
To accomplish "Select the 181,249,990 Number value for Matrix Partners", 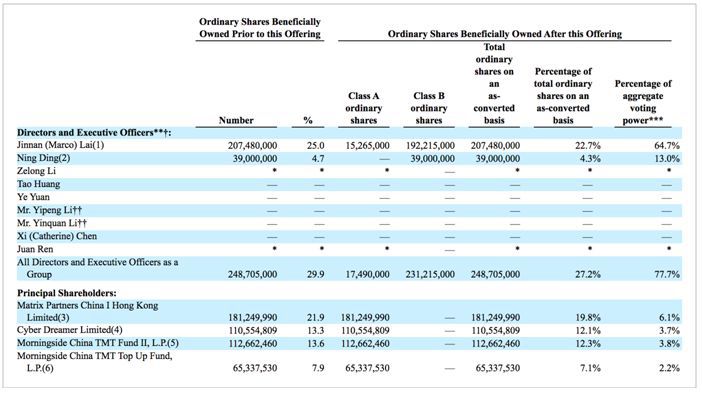I will [252, 318].
